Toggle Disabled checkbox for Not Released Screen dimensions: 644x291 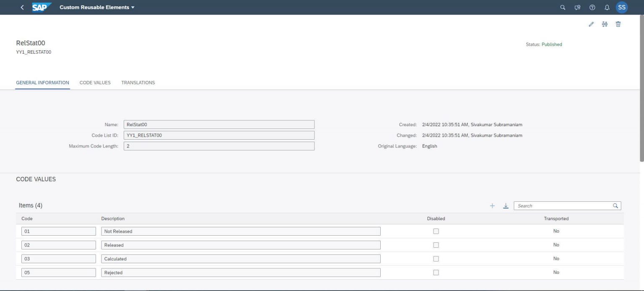click(436, 231)
